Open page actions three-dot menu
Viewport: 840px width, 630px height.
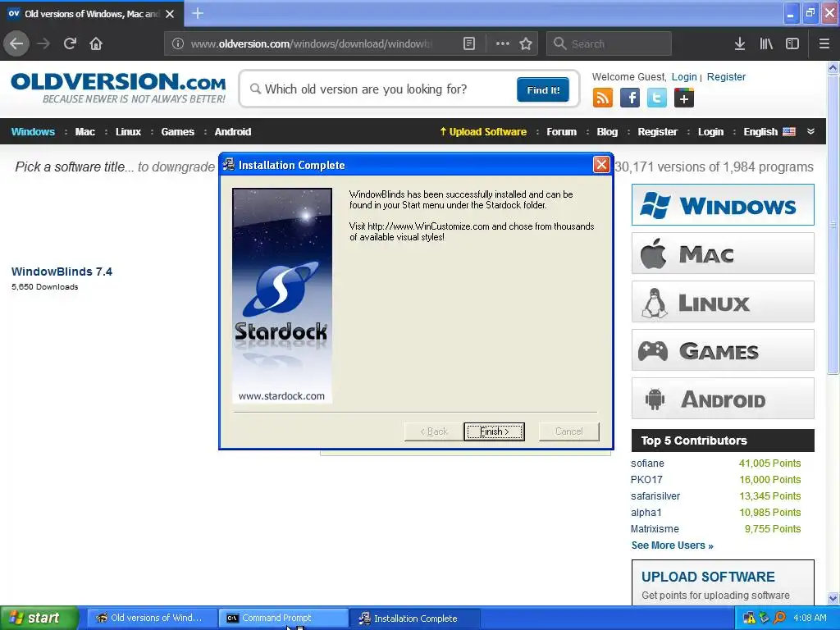coord(503,44)
